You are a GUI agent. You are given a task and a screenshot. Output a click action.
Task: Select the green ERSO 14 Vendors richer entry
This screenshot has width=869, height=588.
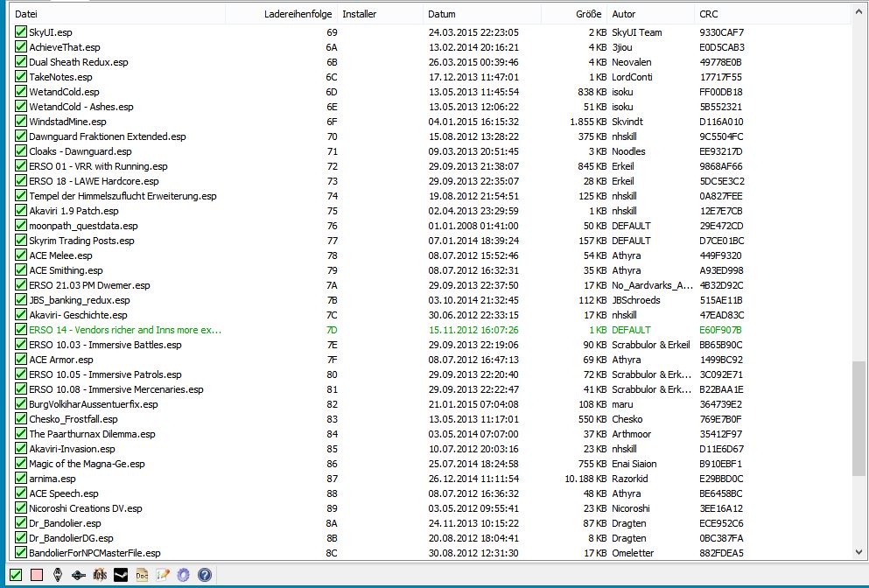coord(125,330)
